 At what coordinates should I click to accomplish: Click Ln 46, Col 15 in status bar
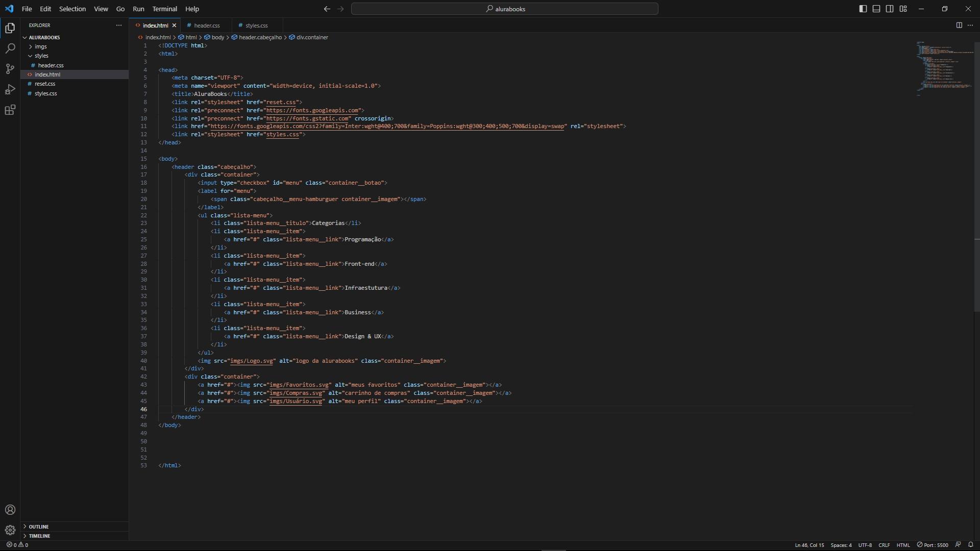(x=809, y=544)
